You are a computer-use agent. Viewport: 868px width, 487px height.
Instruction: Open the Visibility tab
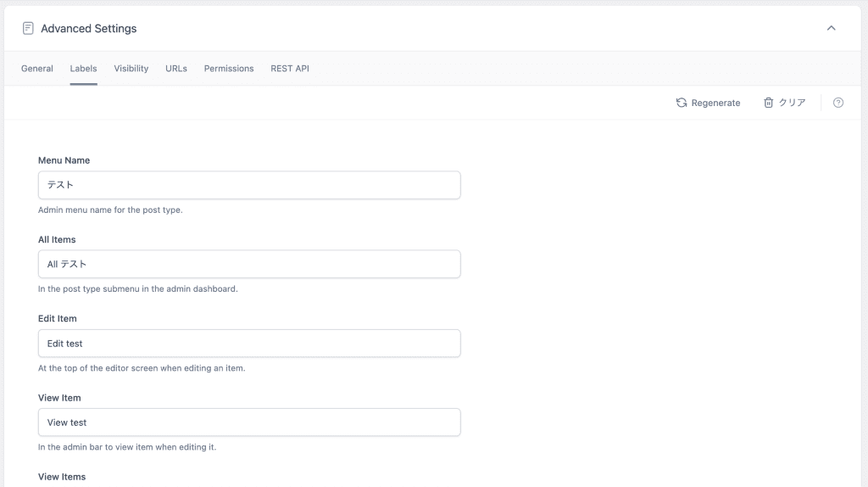[131, 69]
